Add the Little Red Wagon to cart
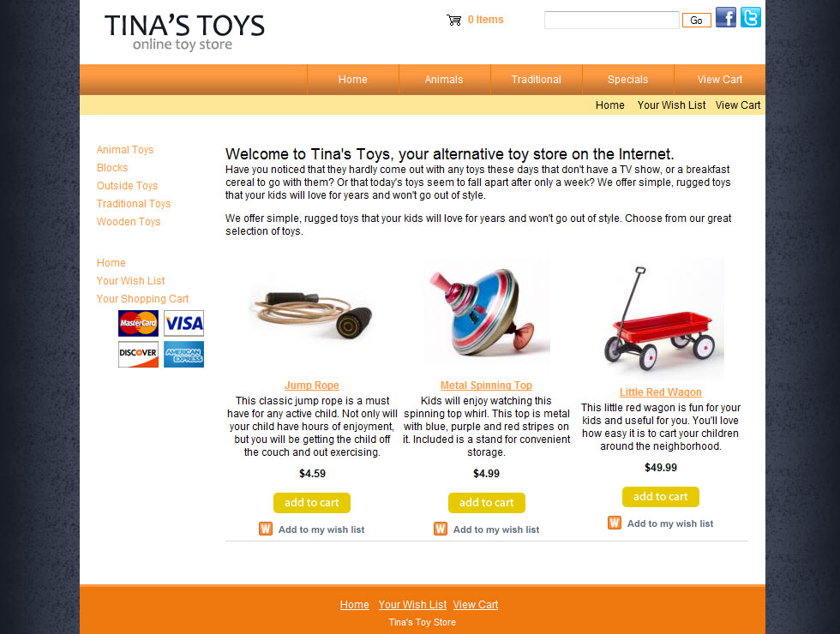Screen dimensions: 840x634 pos(661,497)
